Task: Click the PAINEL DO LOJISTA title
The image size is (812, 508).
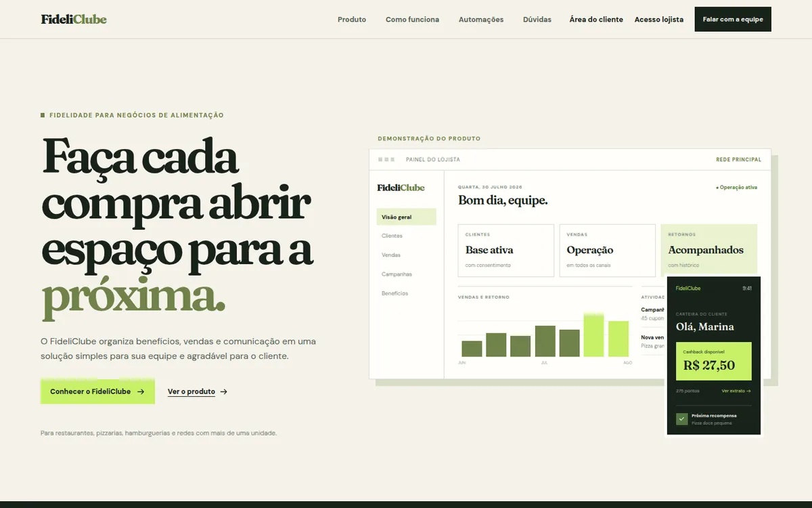Action: point(433,160)
